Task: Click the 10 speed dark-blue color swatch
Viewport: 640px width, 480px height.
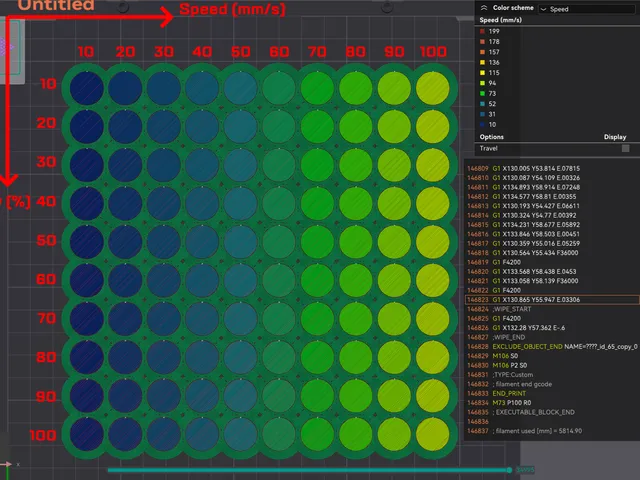Action: pyautogui.click(x=482, y=125)
